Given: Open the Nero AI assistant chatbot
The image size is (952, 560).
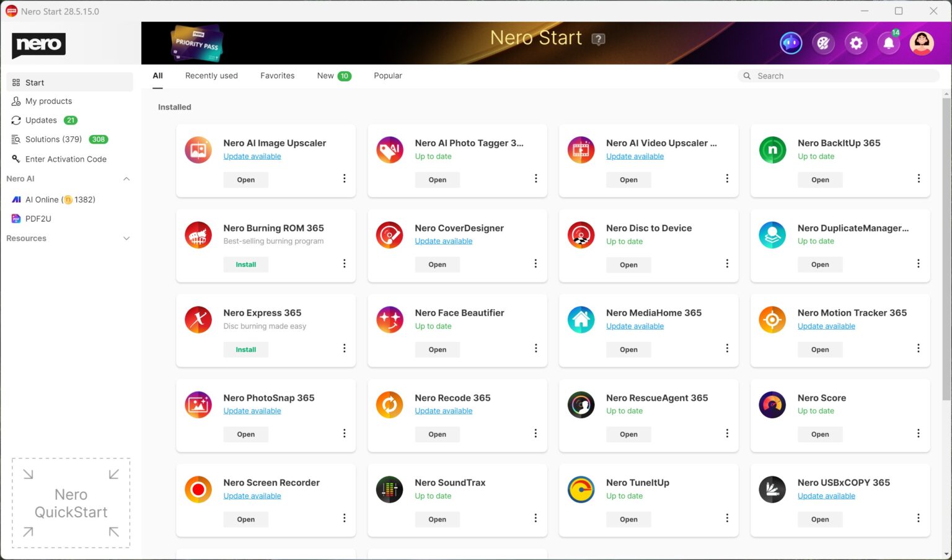Looking at the screenshot, I should tap(791, 43).
